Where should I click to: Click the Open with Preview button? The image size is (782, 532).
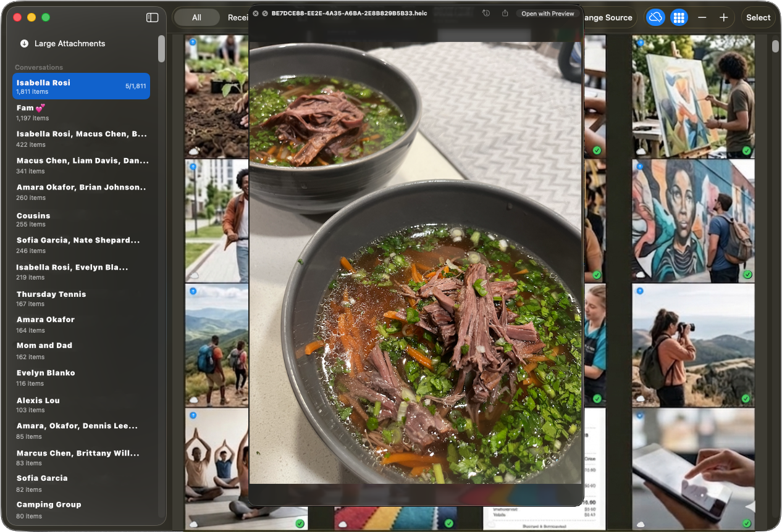pos(547,14)
